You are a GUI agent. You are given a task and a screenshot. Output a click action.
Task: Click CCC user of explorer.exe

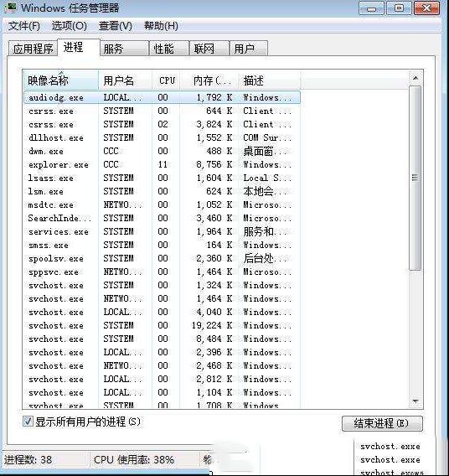click(x=111, y=164)
